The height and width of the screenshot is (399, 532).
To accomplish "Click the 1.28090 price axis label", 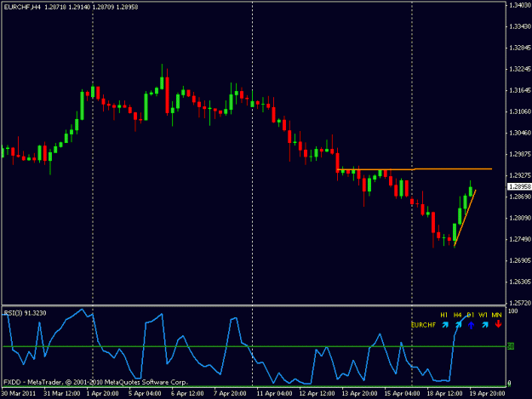I will point(520,218).
